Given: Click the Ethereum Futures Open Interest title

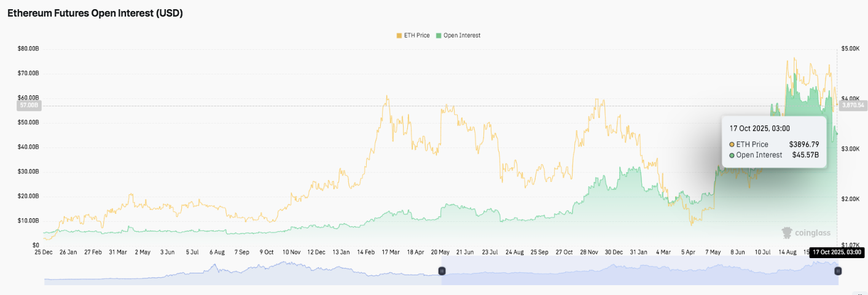Looking at the screenshot, I should [95, 14].
